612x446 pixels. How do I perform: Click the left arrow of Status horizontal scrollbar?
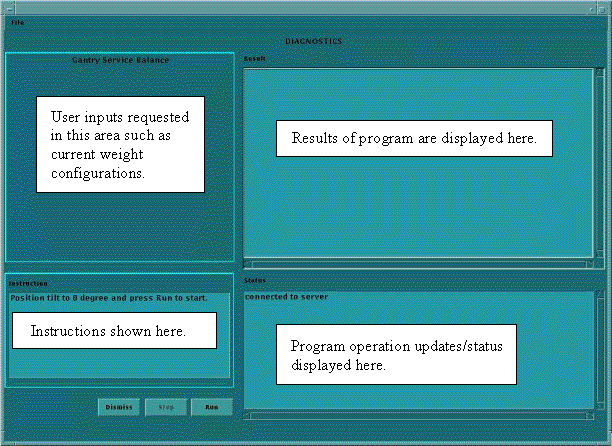[x=249, y=415]
